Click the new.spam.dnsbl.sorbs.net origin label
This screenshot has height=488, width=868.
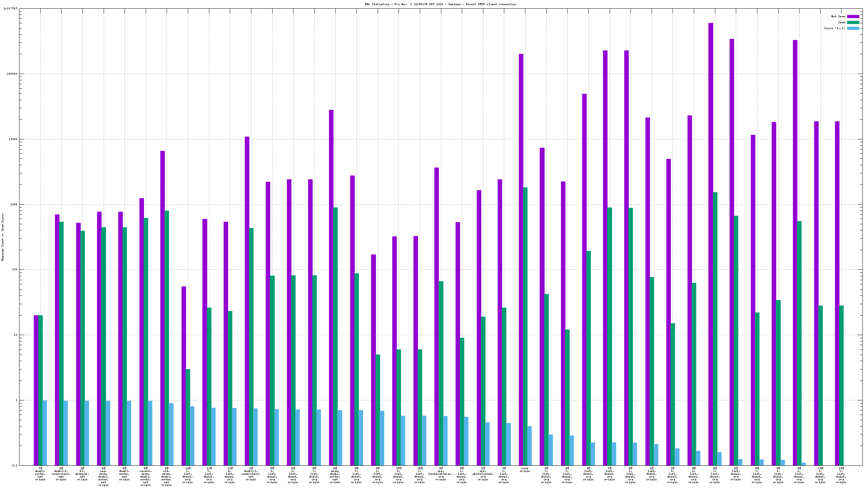point(103,477)
